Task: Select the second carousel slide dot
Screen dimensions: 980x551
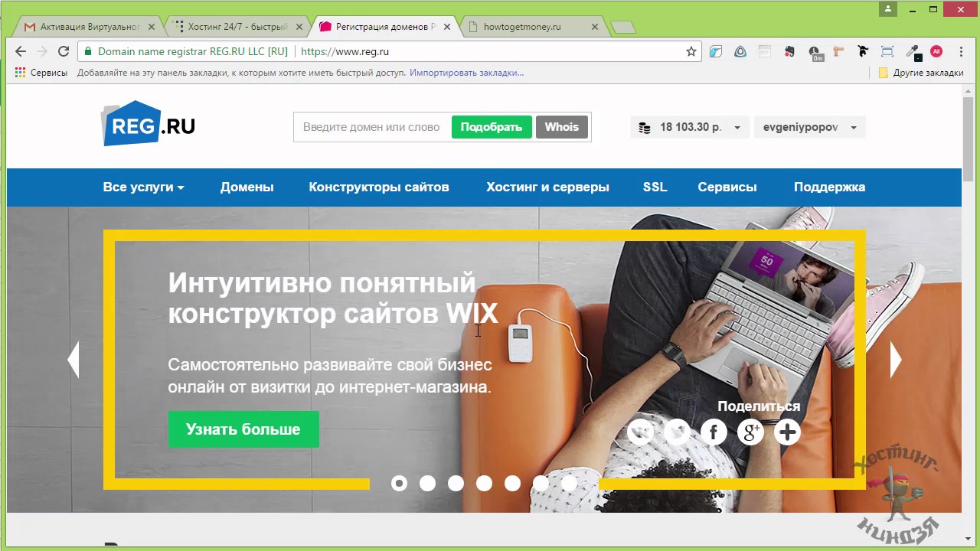Action: pyautogui.click(x=427, y=483)
